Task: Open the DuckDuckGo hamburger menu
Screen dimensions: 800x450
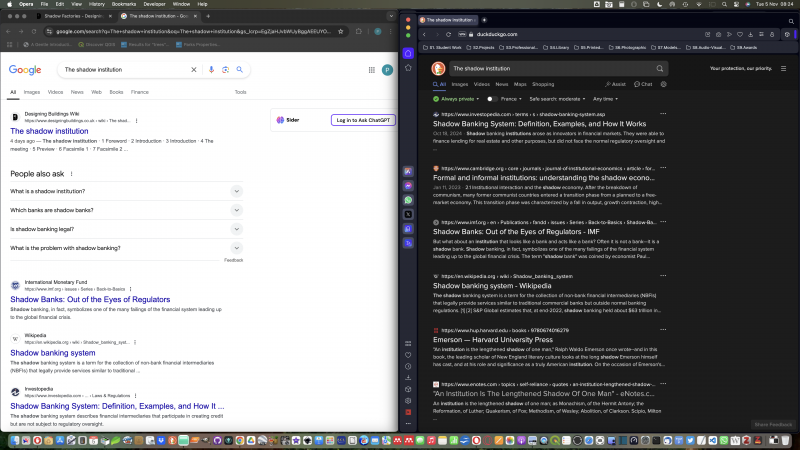Action: 784,68
